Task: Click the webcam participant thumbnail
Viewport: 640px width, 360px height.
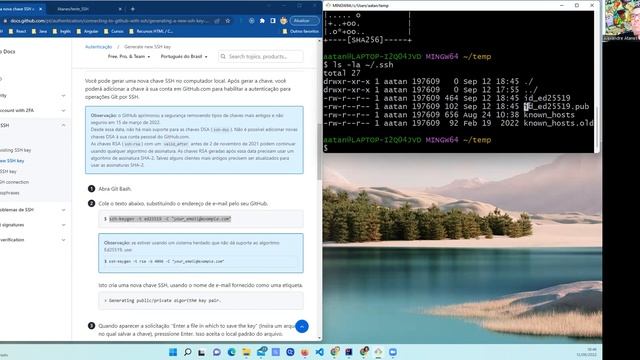Action: click(x=621, y=20)
